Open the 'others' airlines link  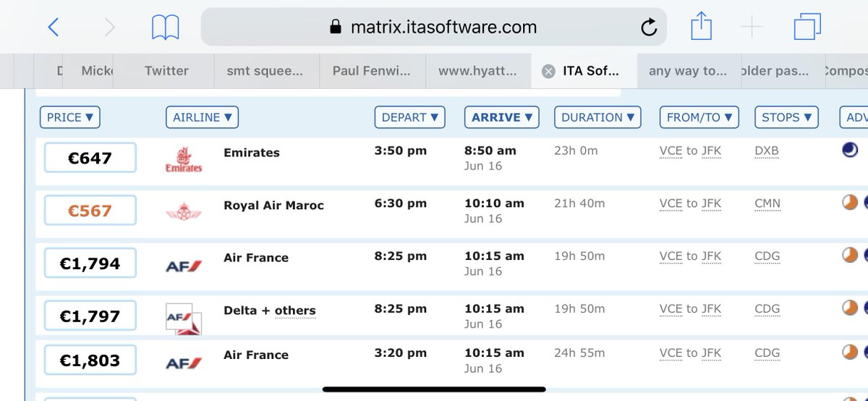(295, 311)
